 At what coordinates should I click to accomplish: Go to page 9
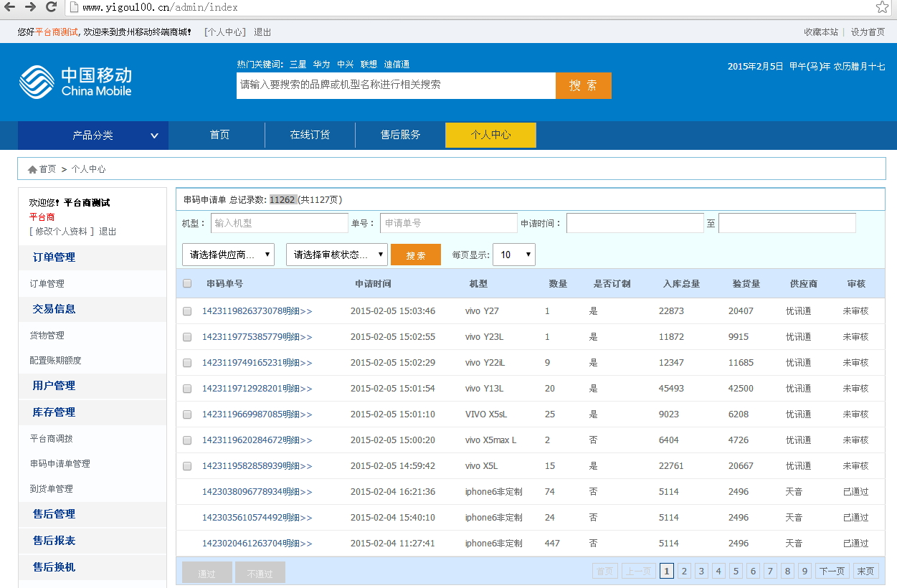click(x=805, y=572)
